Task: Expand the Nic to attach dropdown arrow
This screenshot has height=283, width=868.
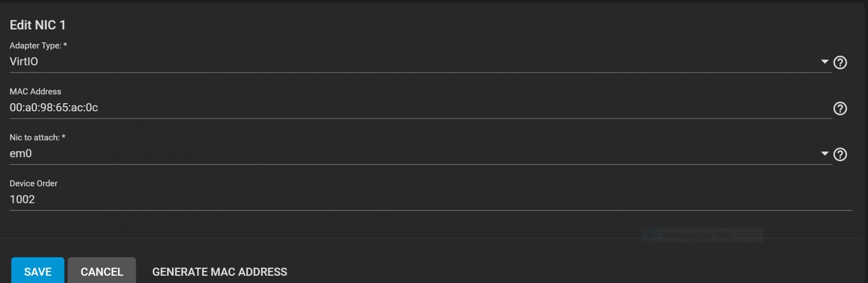Action: click(x=825, y=153)
